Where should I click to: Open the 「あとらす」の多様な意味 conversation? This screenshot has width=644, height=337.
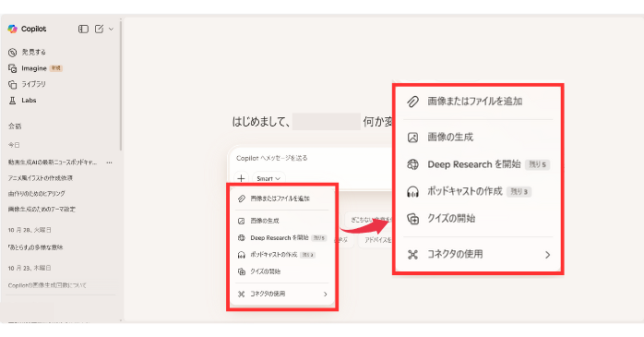point(35,247)
